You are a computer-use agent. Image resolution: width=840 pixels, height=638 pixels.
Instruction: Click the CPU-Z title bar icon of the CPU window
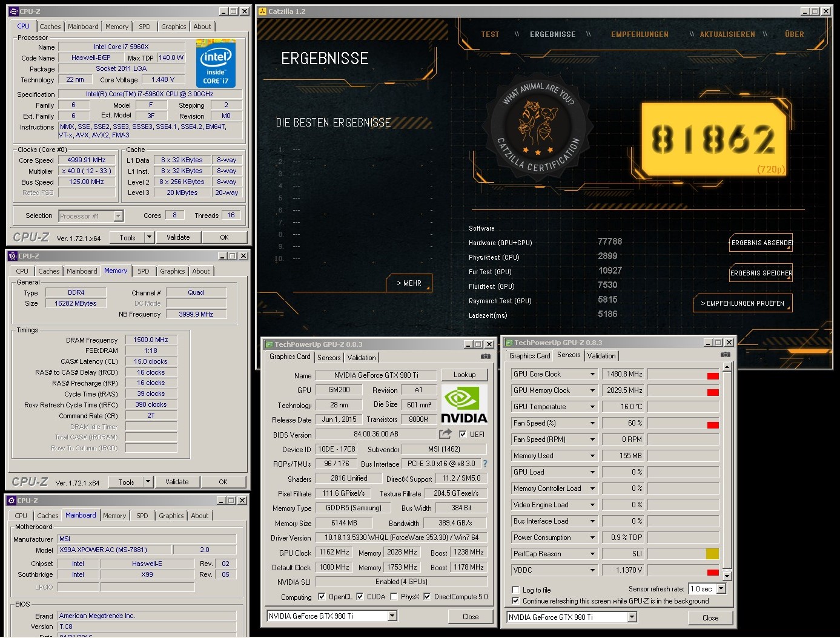click(13, 11)
